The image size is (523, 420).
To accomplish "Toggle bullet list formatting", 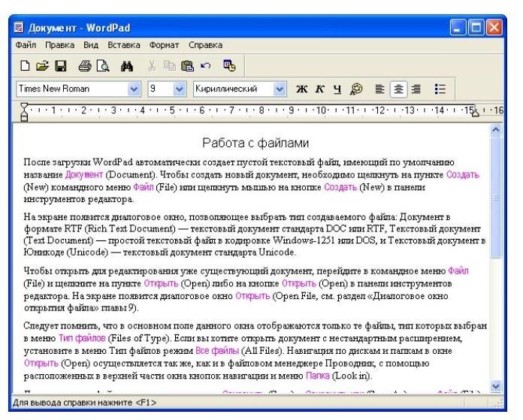I will tap(440, 89).
